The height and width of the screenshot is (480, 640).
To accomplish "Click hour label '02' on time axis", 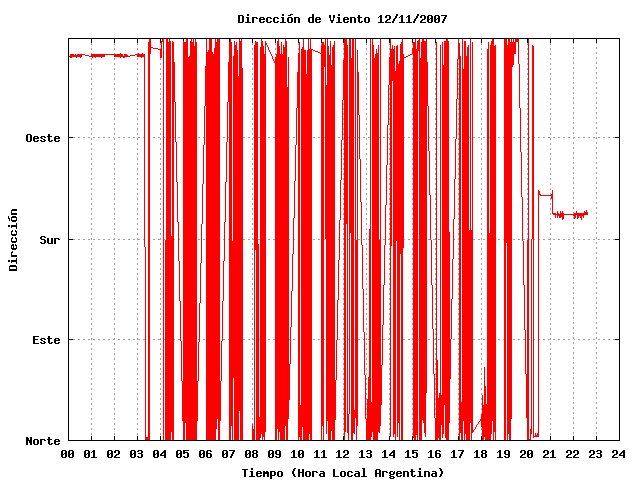I will tap(113, 454).
